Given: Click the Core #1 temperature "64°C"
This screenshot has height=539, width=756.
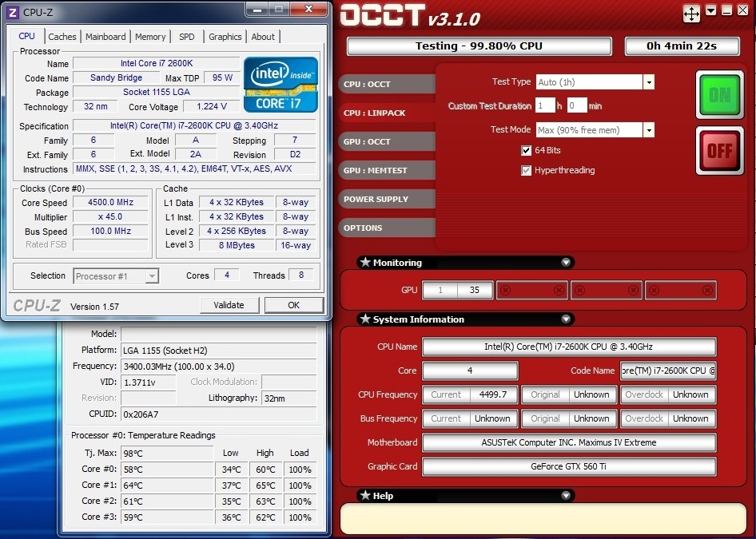Looking at the screenshot, I should [167, 485].
